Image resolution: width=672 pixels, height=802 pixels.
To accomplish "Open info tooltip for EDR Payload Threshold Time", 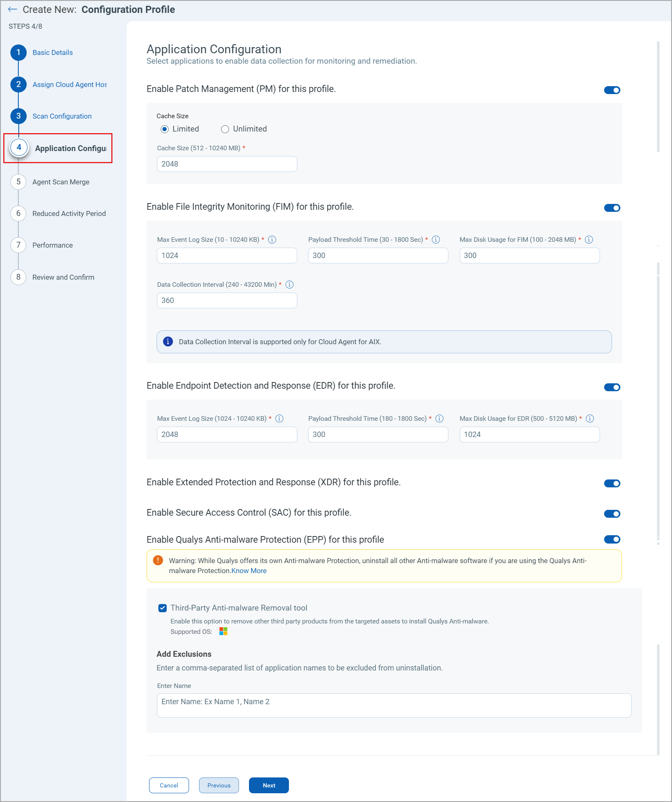I will (439, 419).
